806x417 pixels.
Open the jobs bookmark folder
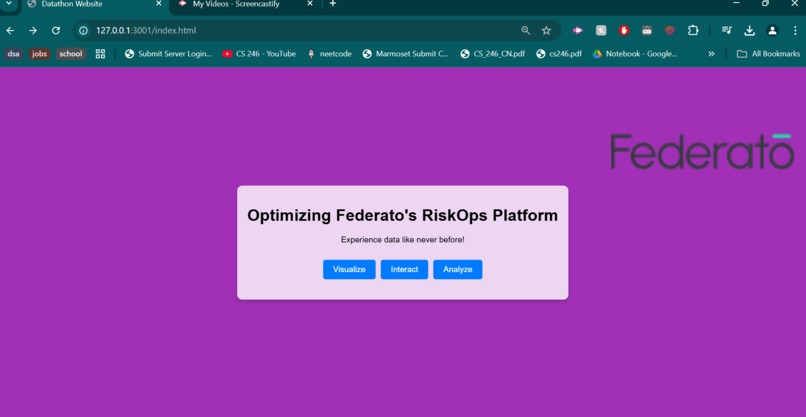[40, 53]
